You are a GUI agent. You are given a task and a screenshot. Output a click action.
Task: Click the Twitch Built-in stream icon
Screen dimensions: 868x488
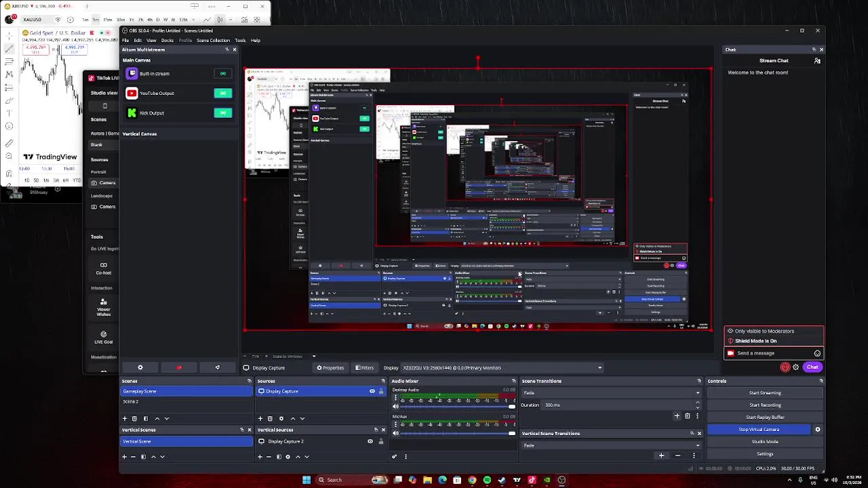[x=132, y=73]
